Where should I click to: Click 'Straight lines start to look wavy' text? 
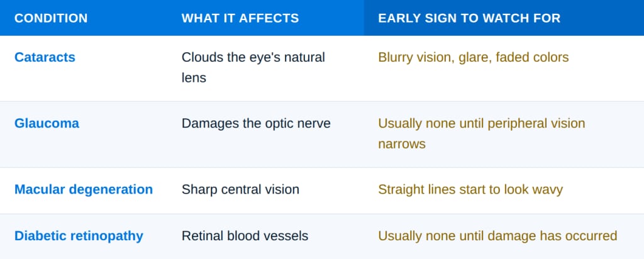(470, 190)
